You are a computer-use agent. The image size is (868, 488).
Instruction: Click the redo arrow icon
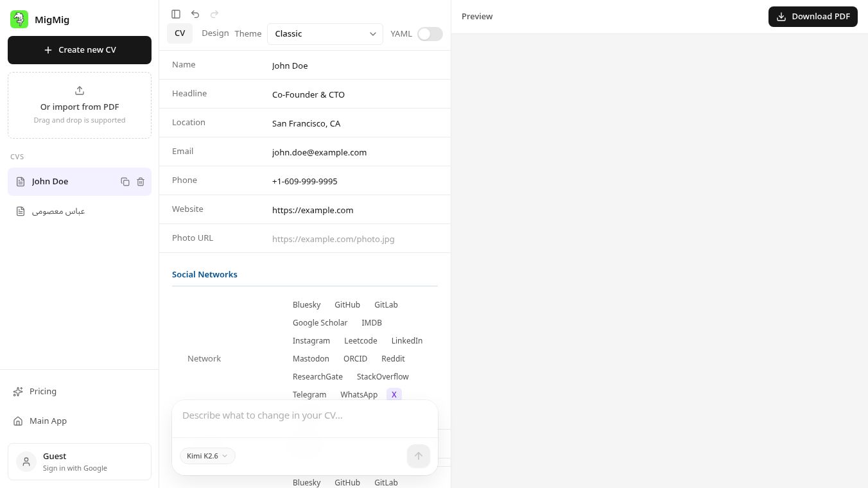pos(214,14)
